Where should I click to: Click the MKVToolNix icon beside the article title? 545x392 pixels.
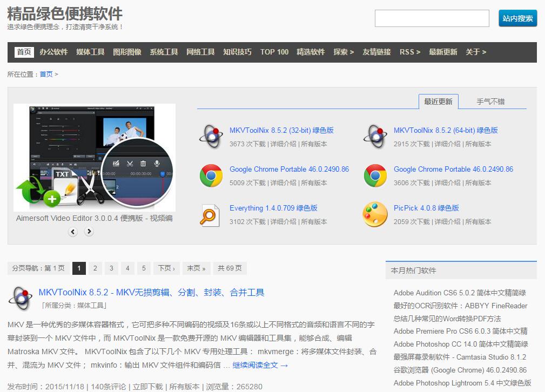[21, 298]
